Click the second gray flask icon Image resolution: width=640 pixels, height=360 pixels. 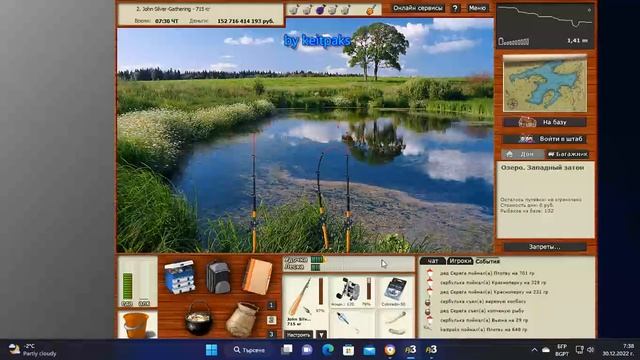pyautogui.click(x=307, y=9)
